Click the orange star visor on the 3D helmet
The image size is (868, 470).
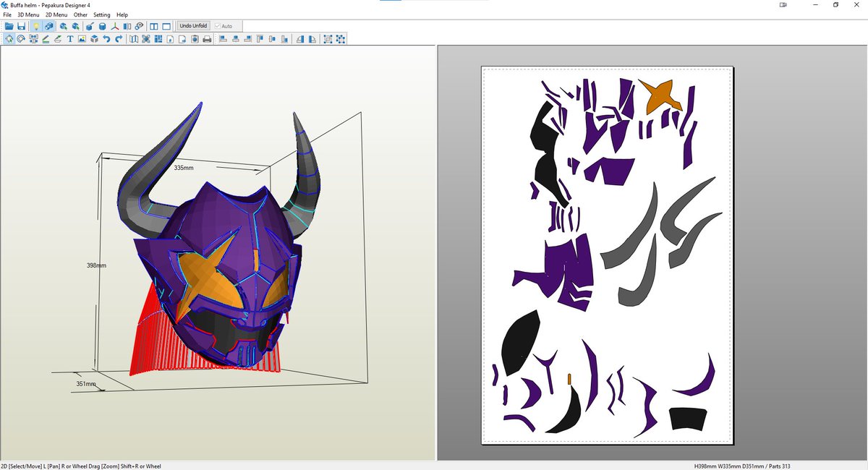[206, 278]
